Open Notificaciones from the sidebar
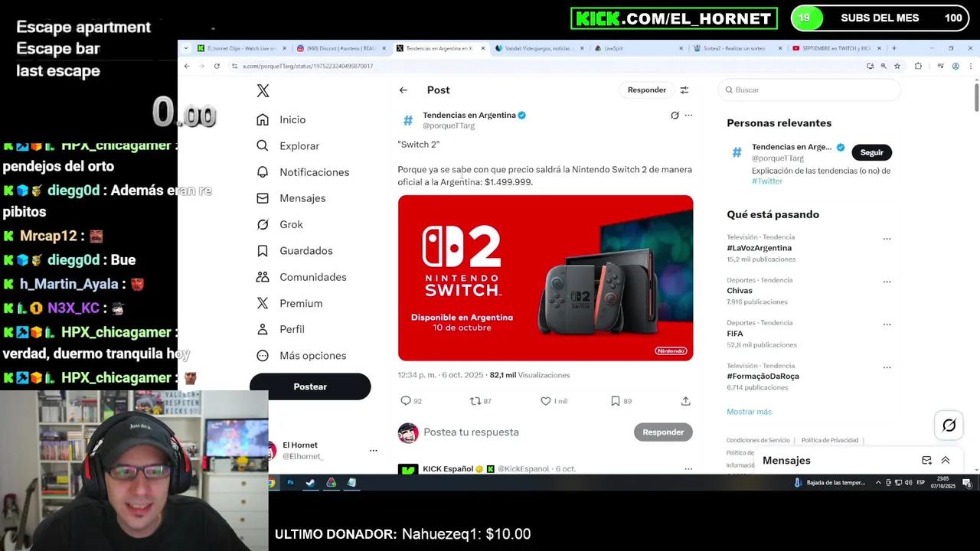The image size is (980, 551). (x=303, y=172)
